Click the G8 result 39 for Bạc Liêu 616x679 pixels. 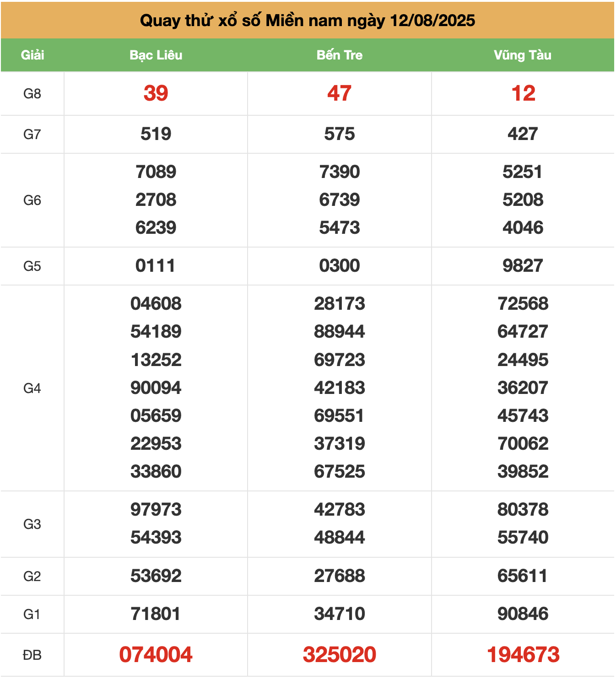coord(156,93)
